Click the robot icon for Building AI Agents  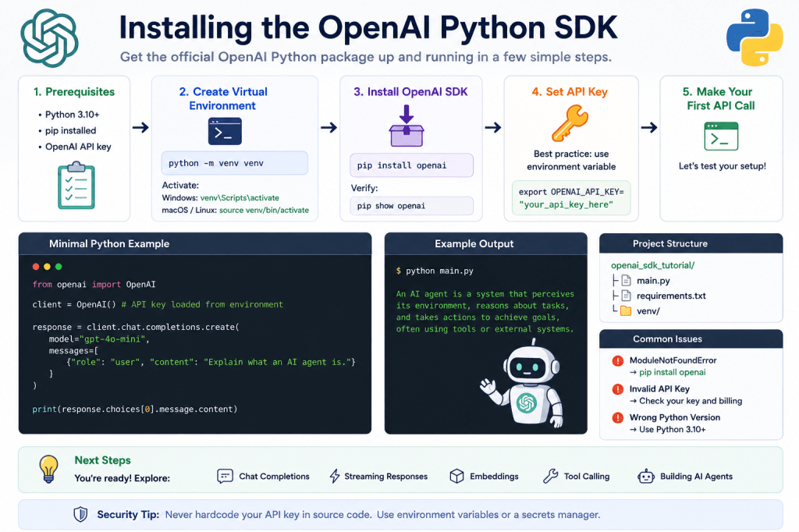(645, 477)
